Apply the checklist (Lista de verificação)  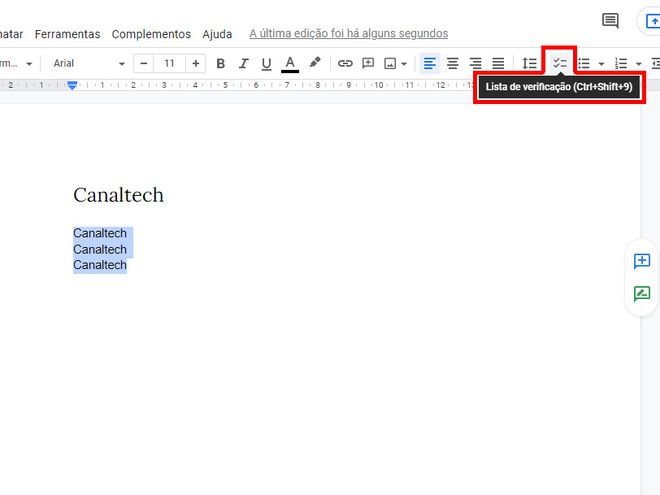(560, 64)
